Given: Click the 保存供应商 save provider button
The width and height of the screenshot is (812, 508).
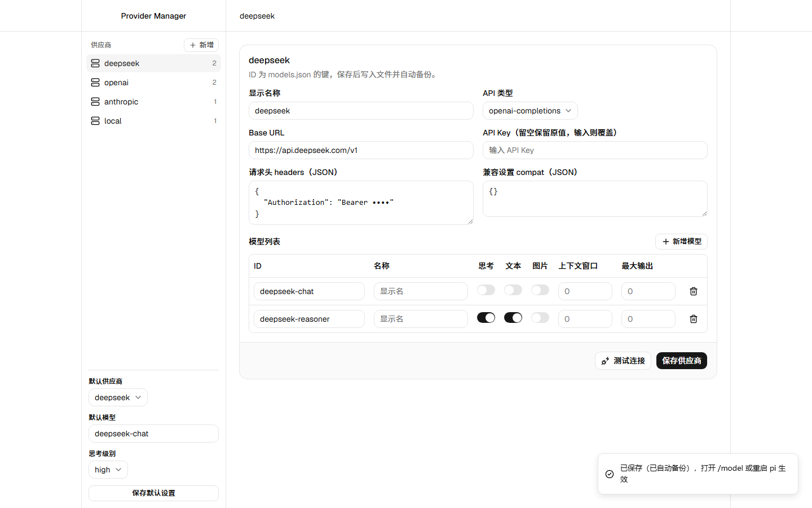Looking at the screenshot, I should (682, 361).
